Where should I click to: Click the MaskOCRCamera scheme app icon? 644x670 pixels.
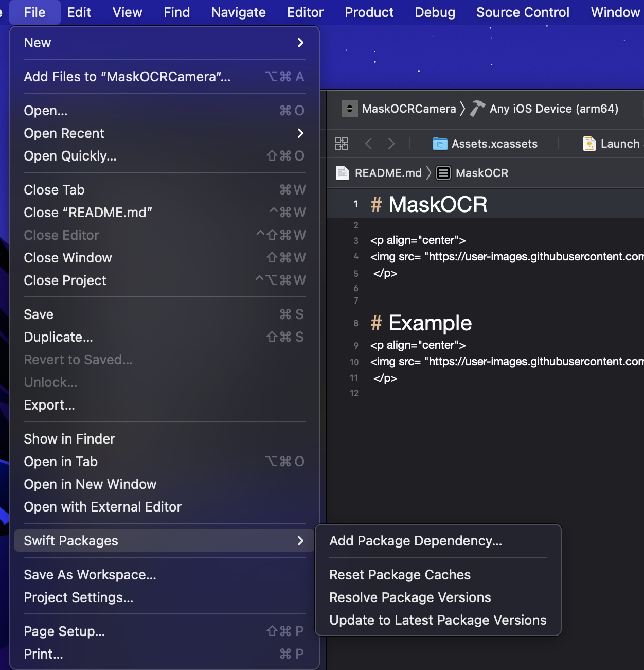[349, 109]
